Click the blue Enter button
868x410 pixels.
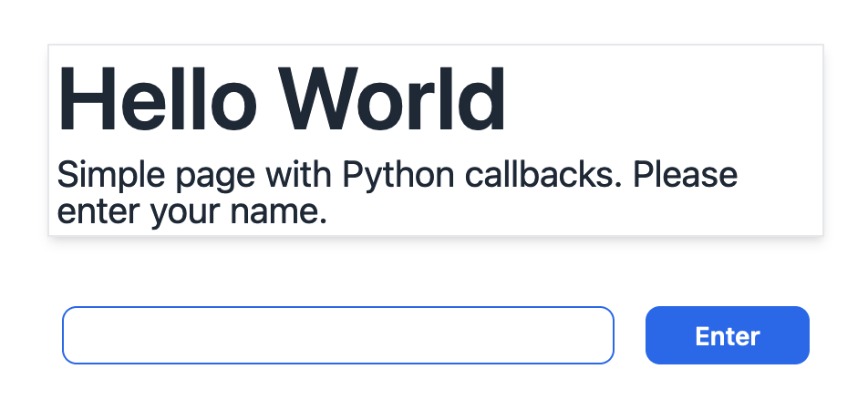(727, 335)
